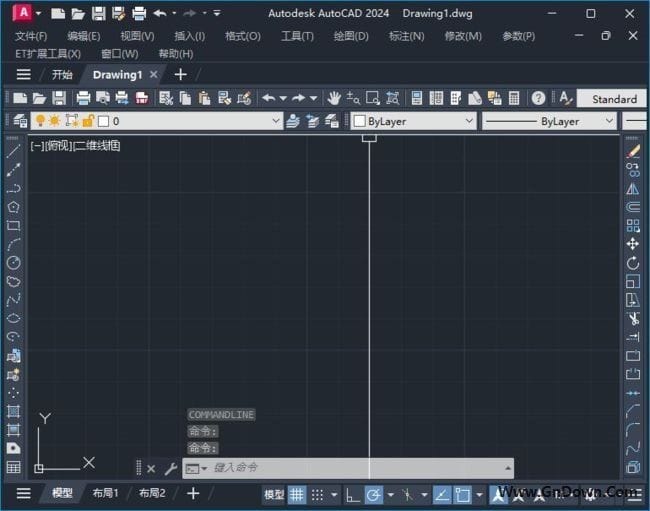Toggle snap mode dots button
Screen dimensions: 650x511
click(317, 494)
